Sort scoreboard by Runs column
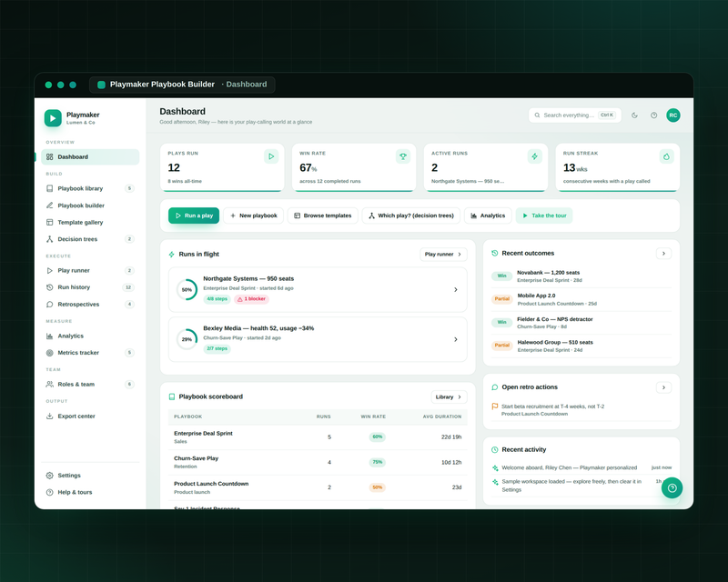 pos(324,416)
